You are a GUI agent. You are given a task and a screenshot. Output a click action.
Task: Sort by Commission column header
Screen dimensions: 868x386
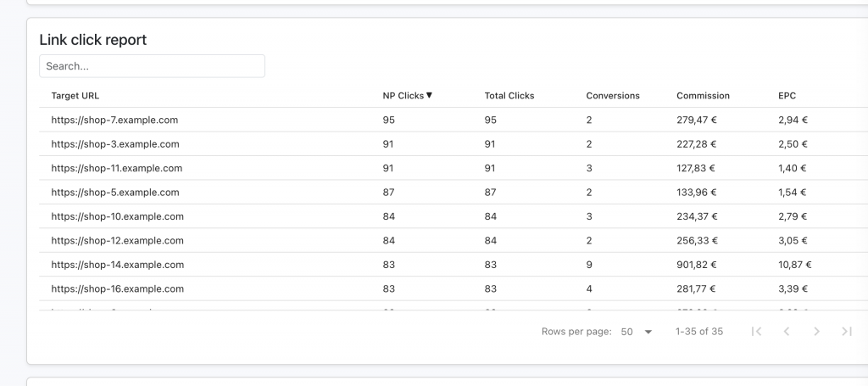click(x=703, y=96)
